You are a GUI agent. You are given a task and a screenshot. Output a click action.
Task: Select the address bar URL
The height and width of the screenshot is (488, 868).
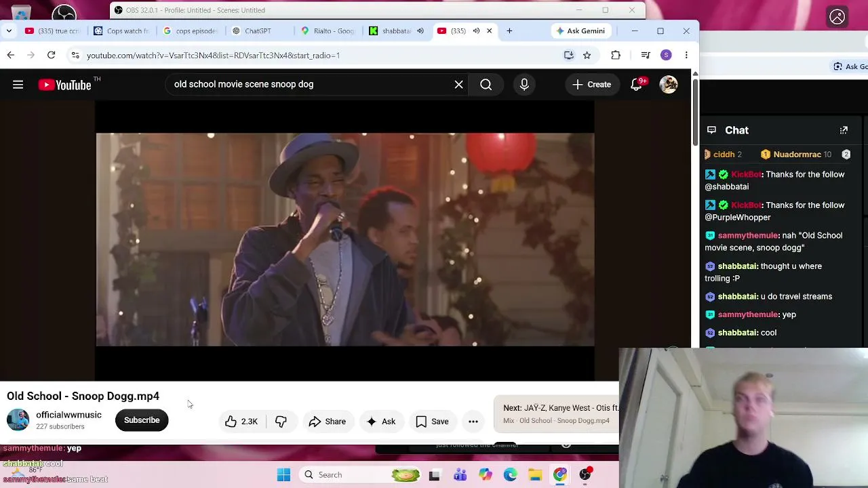point(213,55)
